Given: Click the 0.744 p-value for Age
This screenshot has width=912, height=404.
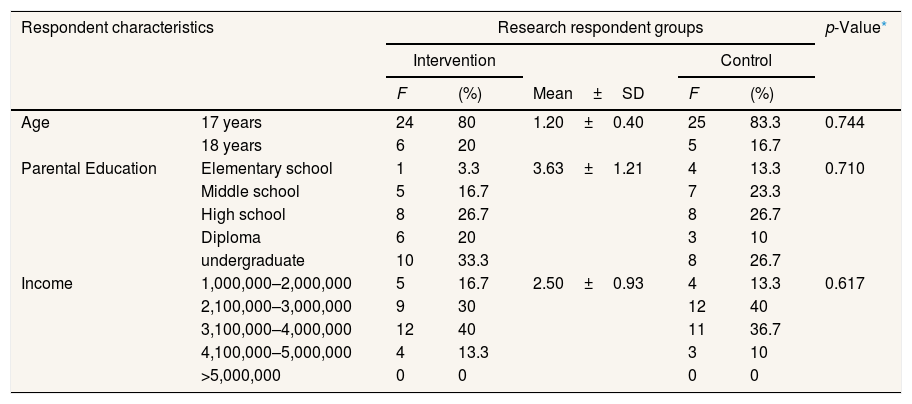Looking at the screenshot, I should pos(844,123).
